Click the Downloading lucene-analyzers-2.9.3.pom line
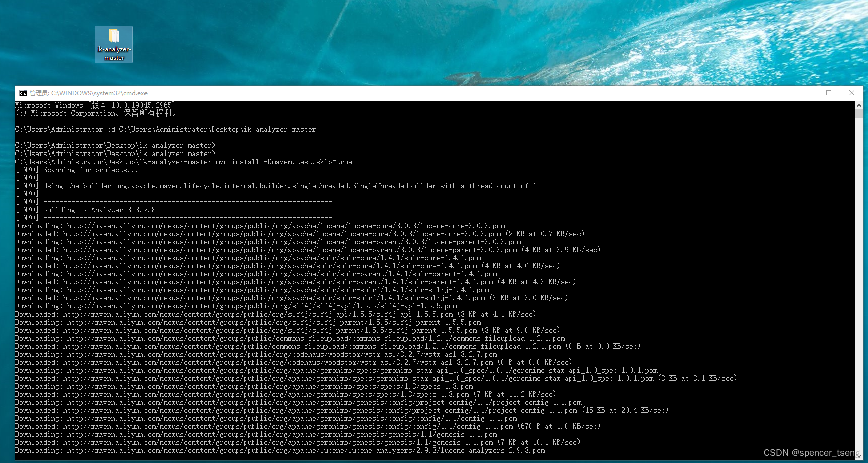The image size is (868, 463). click(x=280, y=450)
